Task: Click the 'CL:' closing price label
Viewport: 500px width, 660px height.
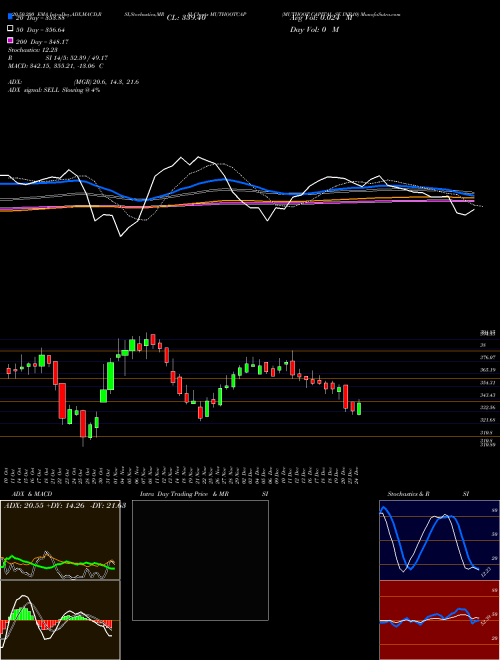Action: [x=186, y=18]
